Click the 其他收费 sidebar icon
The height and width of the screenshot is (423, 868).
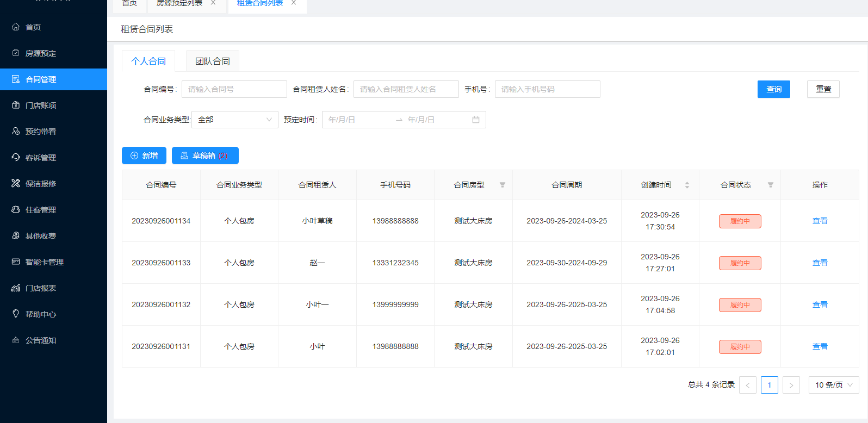click(16, 235)
